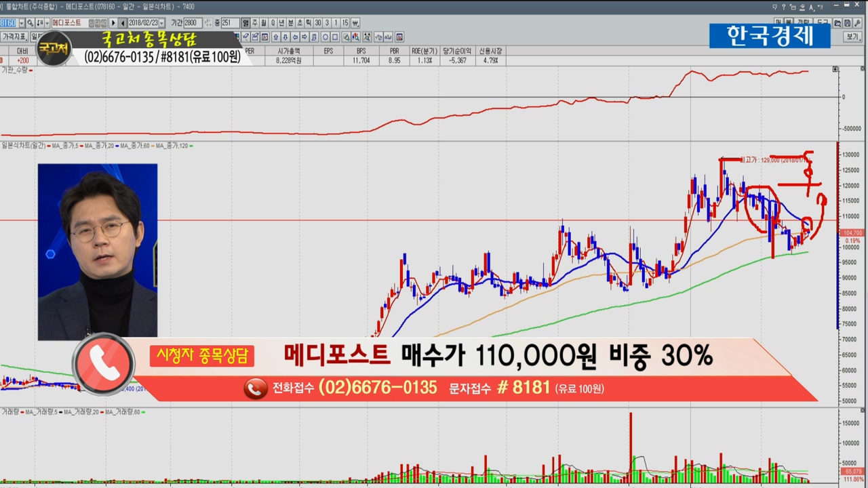This screenshot has height=488, width=868.
Task: Click the pencil with dashed box icon
Action: (x=255, y=37)
